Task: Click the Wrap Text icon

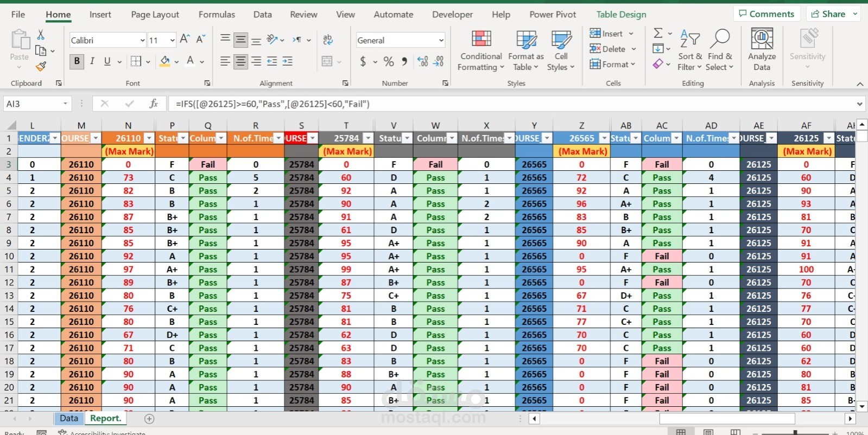Action: pyautogui.click(x=328, y=40)
